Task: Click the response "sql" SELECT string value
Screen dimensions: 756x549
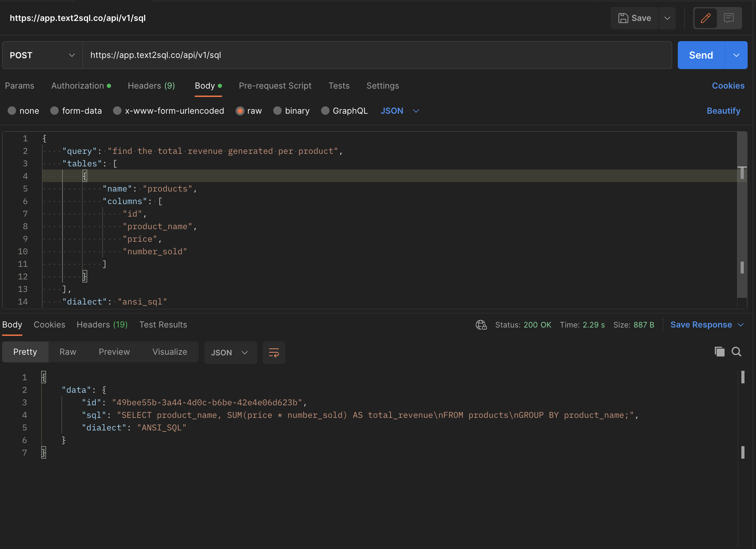Action: 376,415
